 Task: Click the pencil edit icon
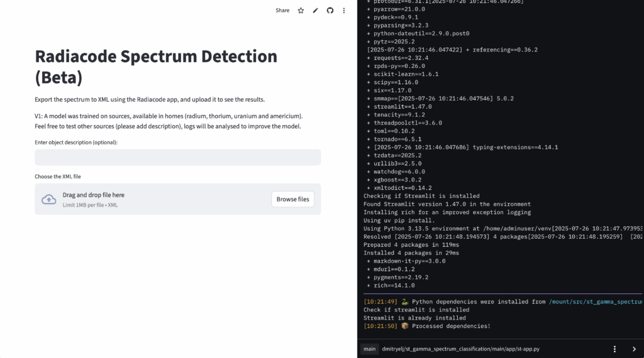coord(315,11)
